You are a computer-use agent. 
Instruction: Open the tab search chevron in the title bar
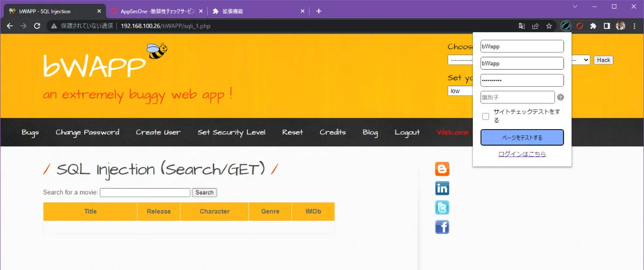click(575, 6)
